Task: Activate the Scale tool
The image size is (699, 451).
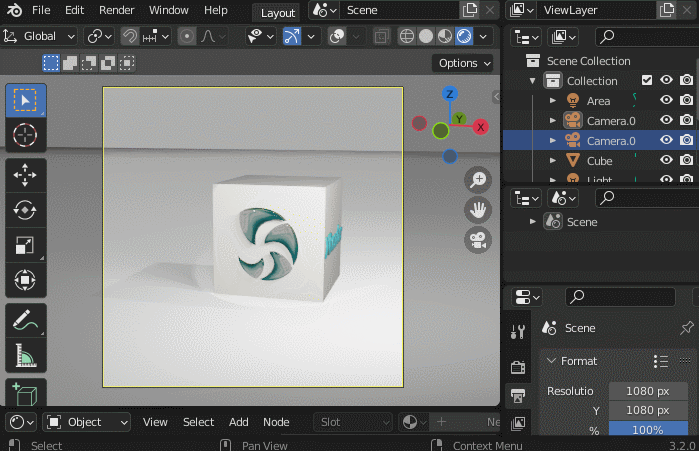Action: tap(25, 245)
